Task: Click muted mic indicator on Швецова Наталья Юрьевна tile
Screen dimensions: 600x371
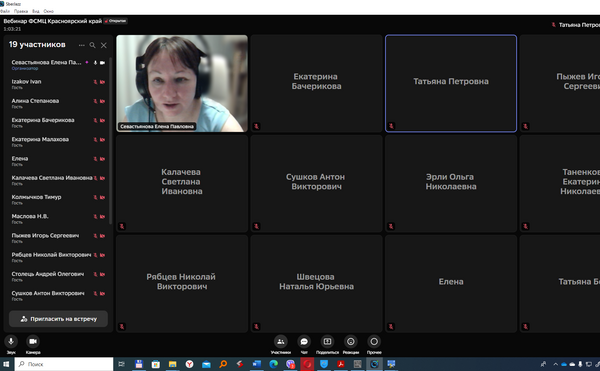Action: coord(256,326)
